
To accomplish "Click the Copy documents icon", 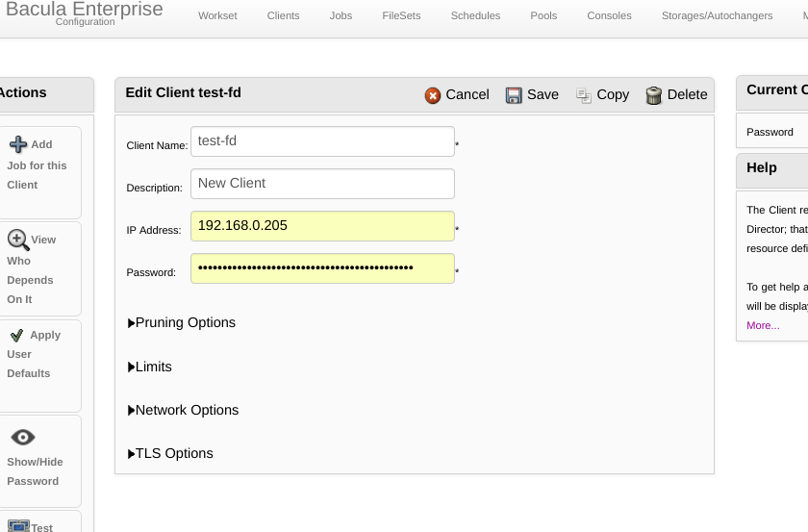I will (x=583, y=95).
